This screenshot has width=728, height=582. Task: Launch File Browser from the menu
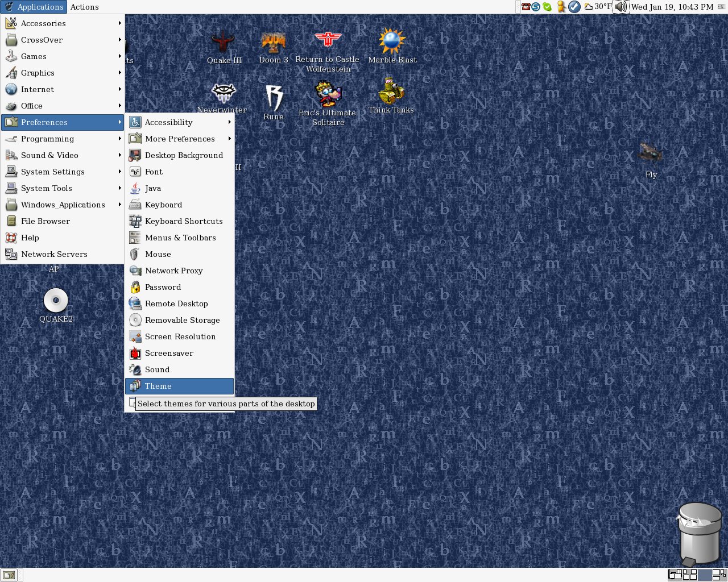(x=63, y=221)
